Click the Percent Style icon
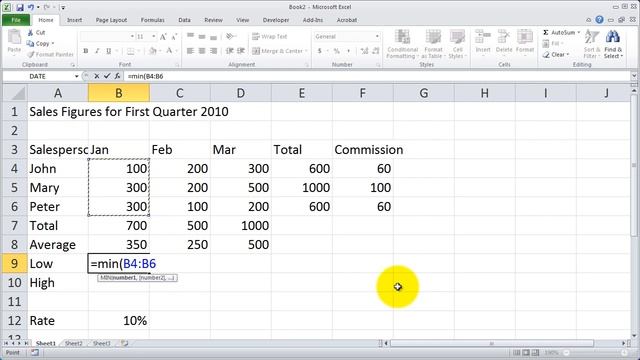This screenshot has height=360, width=640. pos(337,51)
